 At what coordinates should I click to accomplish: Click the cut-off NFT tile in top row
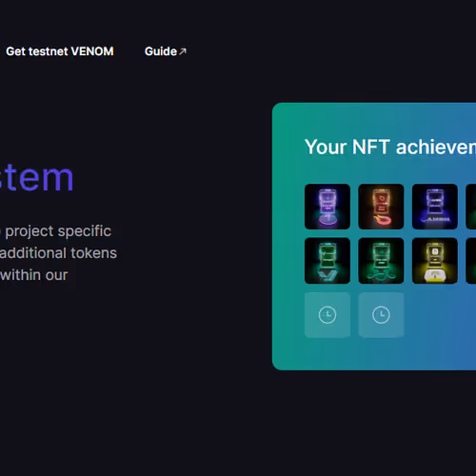click(471, 207)
